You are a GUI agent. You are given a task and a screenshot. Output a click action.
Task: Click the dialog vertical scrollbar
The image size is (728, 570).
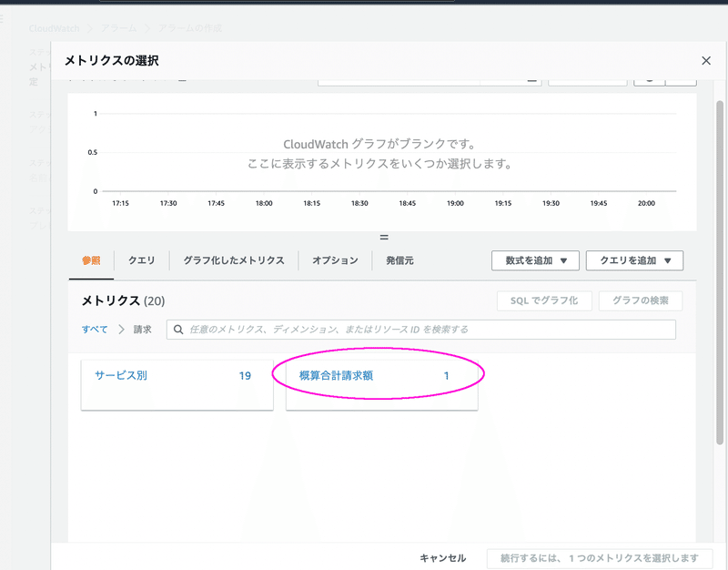[x=720, y=272]
